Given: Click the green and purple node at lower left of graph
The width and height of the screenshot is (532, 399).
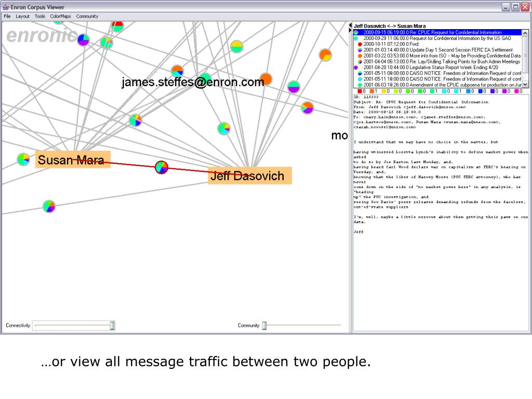Looking at the screenshot, I should click(x=49, y=206).
